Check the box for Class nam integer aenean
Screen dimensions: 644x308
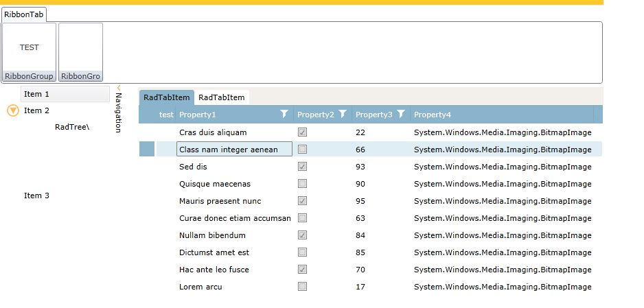303,149
